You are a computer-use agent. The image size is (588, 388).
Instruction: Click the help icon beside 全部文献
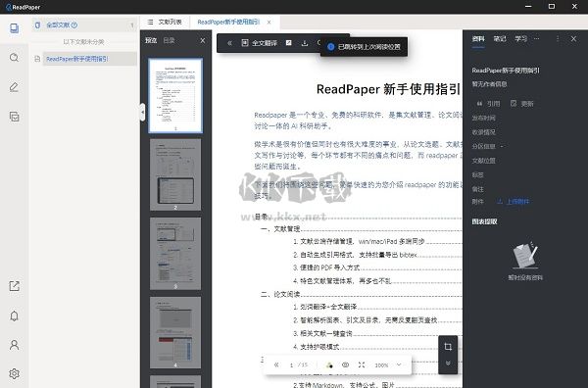pyautogui.click(x=74, y=25)
